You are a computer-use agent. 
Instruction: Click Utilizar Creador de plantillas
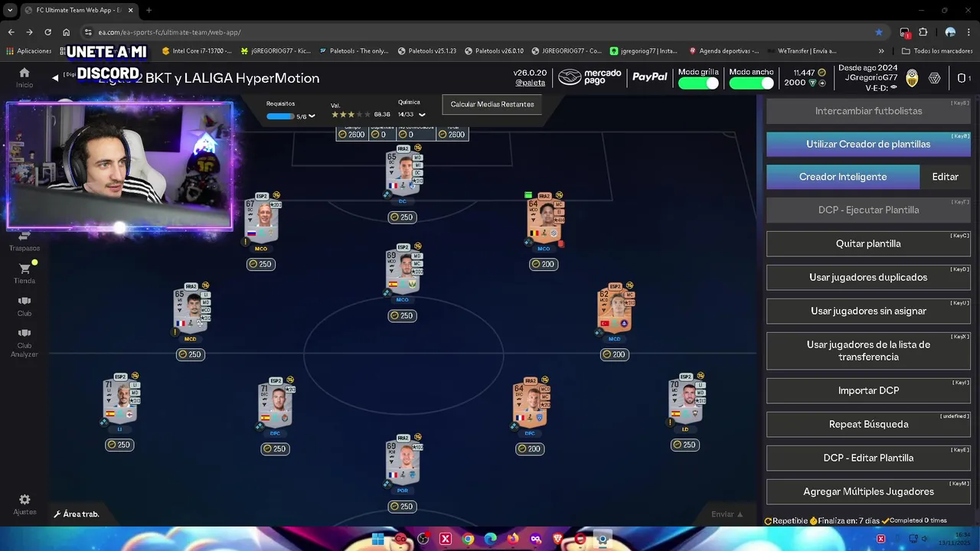868,144
